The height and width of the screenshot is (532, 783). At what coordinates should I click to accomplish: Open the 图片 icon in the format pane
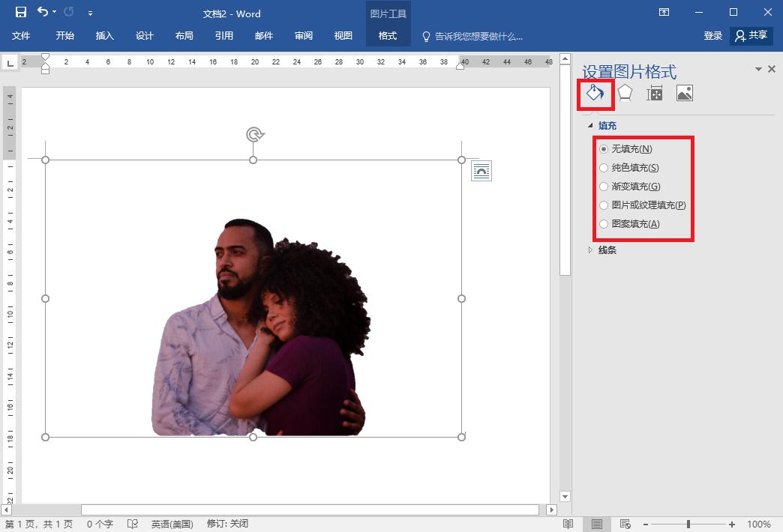(684, 93)
